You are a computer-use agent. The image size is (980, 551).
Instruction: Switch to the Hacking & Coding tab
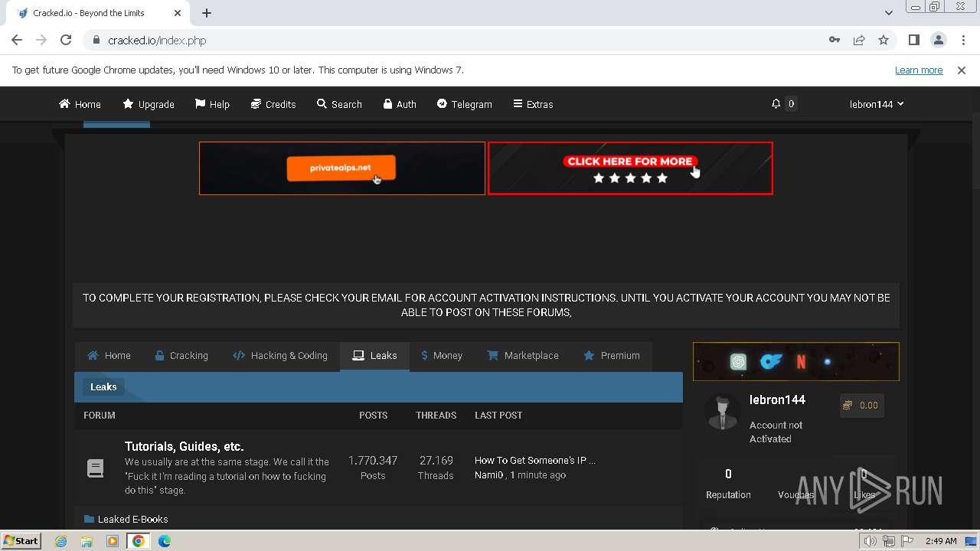[x=280, y=356]
